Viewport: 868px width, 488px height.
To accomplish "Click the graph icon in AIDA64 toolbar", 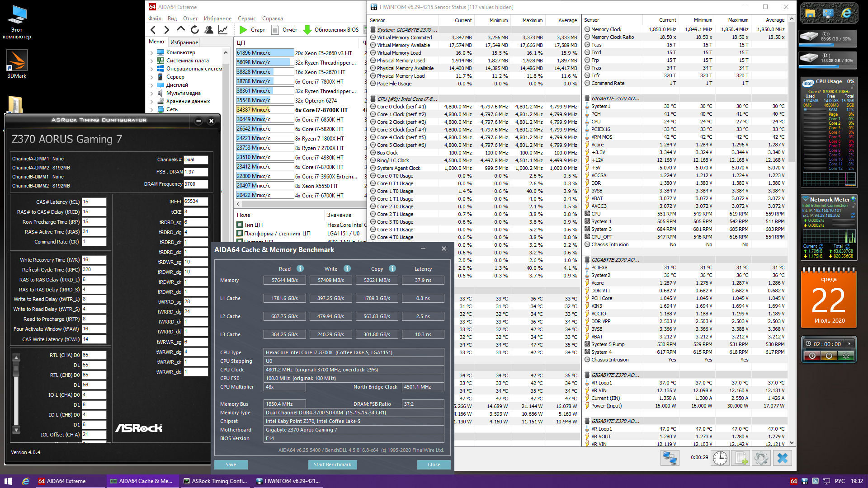I will coord(223,30).
